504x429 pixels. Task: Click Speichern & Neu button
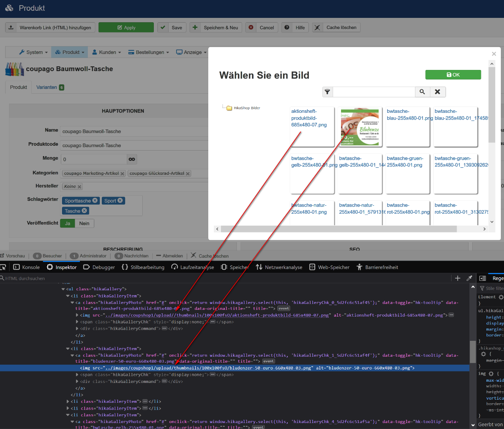216,27
